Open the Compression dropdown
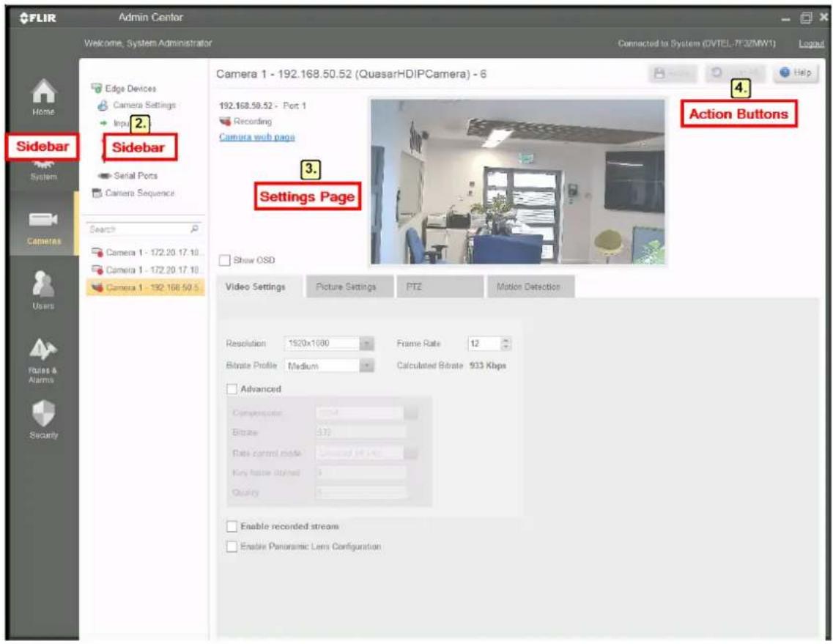This screenshot has height=644, width=833. pos(366,413)
